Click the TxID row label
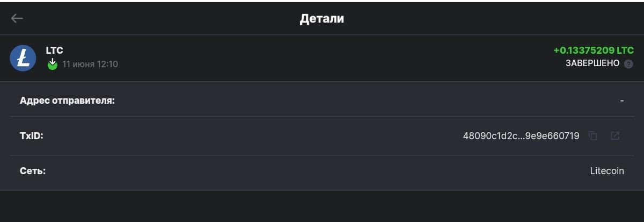644x222 pixels. pyautogui.click(x=32, y=136)
